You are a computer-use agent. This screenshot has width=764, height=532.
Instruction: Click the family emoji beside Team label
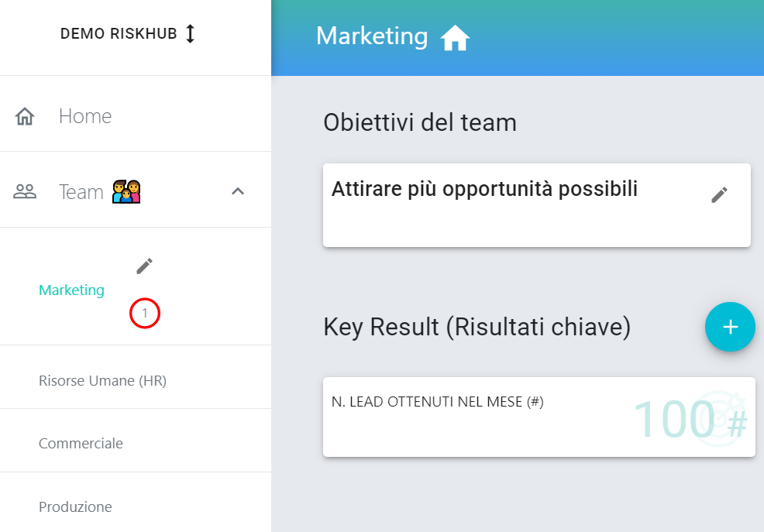[126, 191]
